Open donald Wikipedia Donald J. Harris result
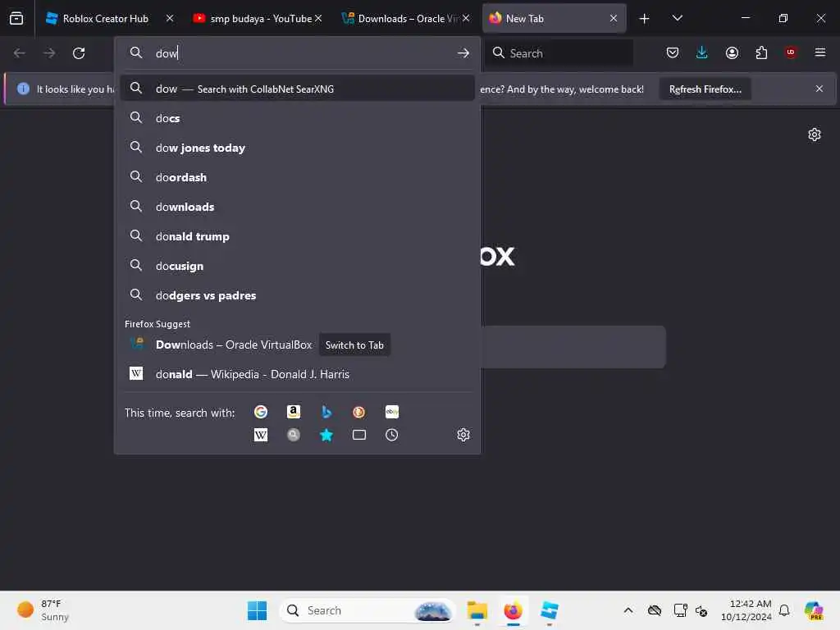The height and width of the screenshot is (630, 840). (x=297, y=374)
